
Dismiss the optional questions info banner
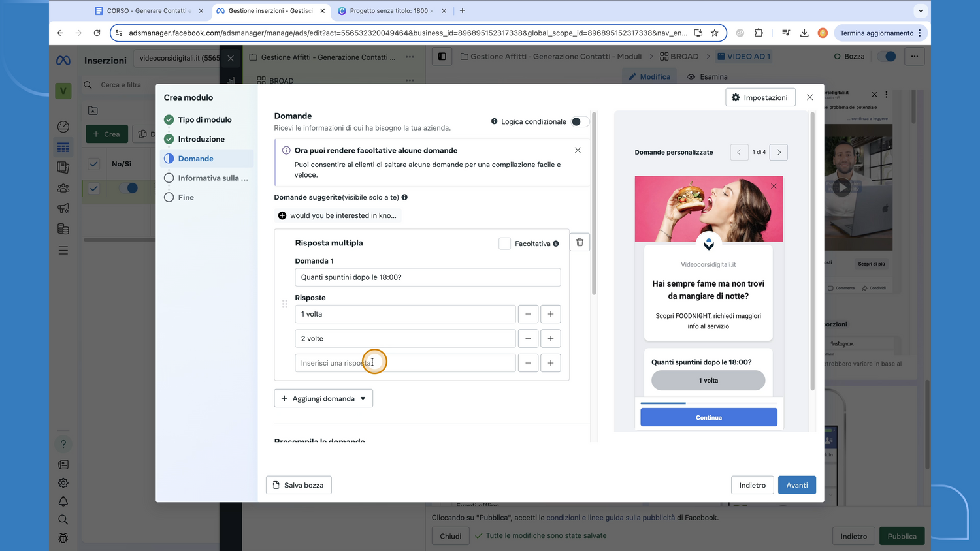pyautogui.click(x=578, y=150)
